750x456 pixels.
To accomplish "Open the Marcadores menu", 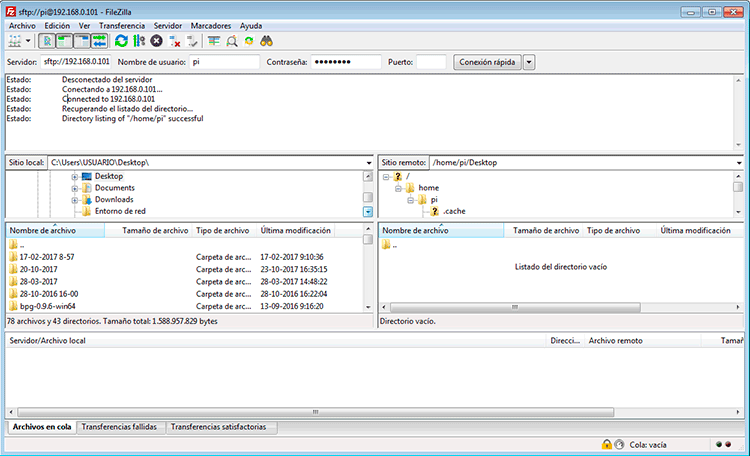I will 210,26.
